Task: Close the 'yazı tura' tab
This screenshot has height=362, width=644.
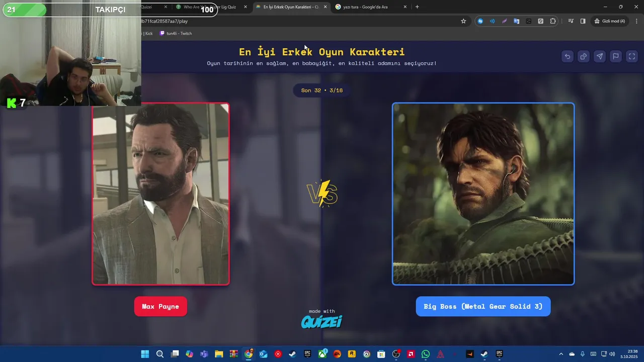Action: (x=405, y=7)
